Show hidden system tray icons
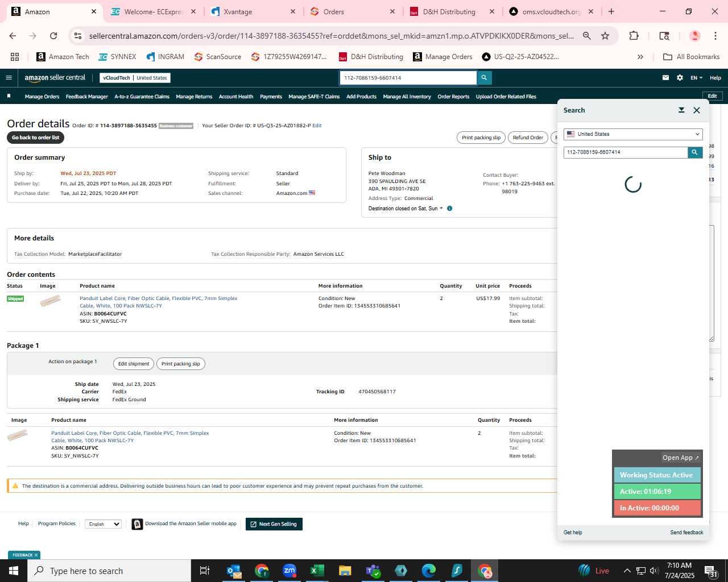 click(x=627, y=571)
